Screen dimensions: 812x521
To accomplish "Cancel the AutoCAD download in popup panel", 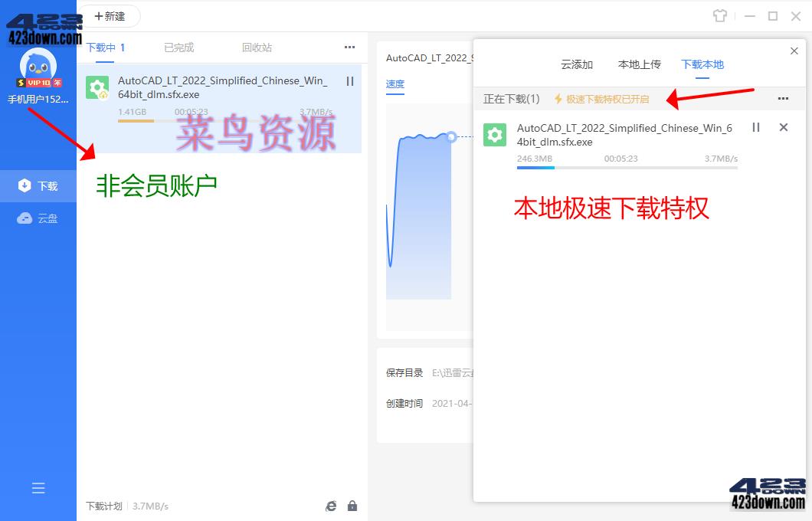I will 783,127.
